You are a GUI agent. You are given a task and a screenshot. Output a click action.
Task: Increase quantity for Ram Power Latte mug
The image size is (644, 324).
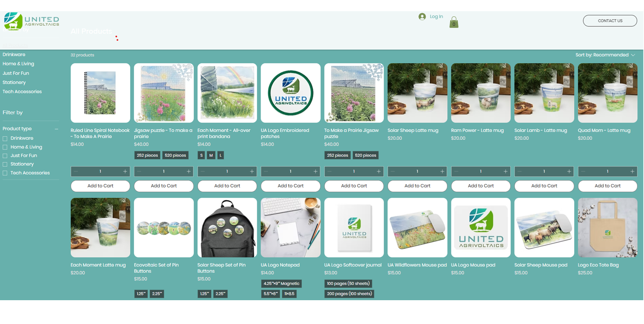point(505,171)
